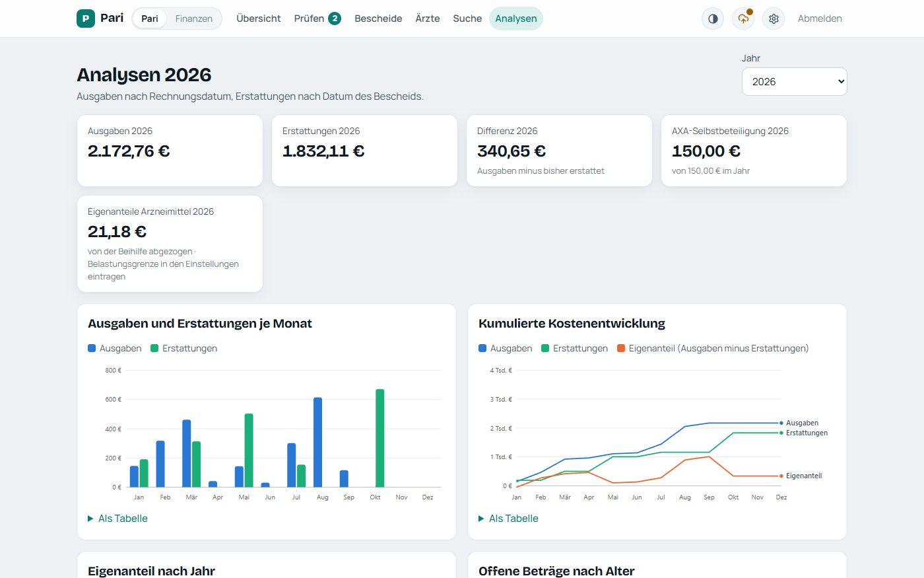
Task: Switch to the Pari segment
Action: 150,18
